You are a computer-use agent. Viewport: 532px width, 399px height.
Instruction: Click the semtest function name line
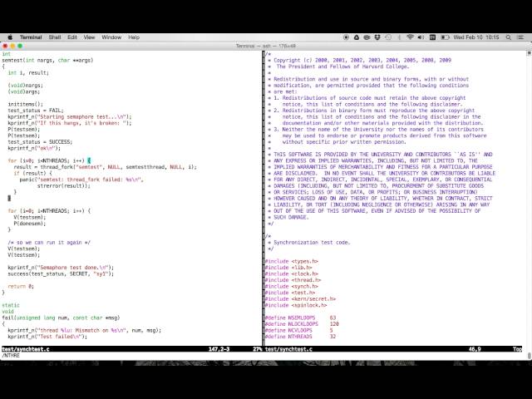tap(47, 61)
